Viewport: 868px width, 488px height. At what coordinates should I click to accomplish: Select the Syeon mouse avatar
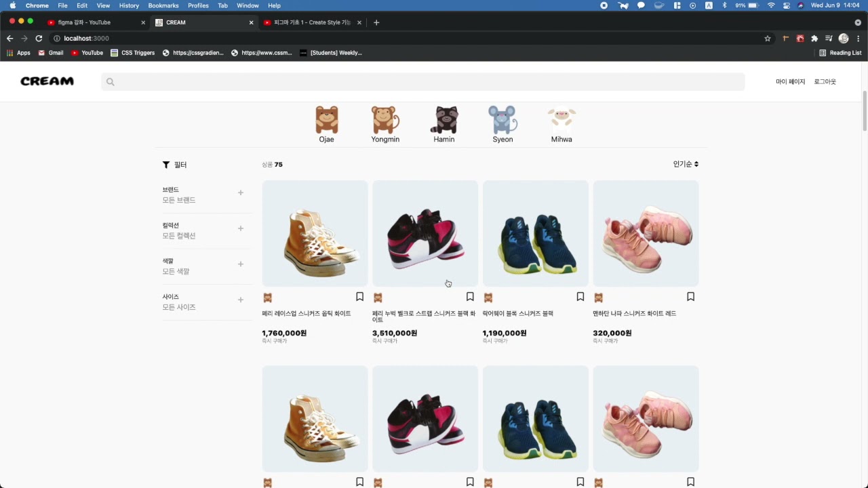click(502, 121)
